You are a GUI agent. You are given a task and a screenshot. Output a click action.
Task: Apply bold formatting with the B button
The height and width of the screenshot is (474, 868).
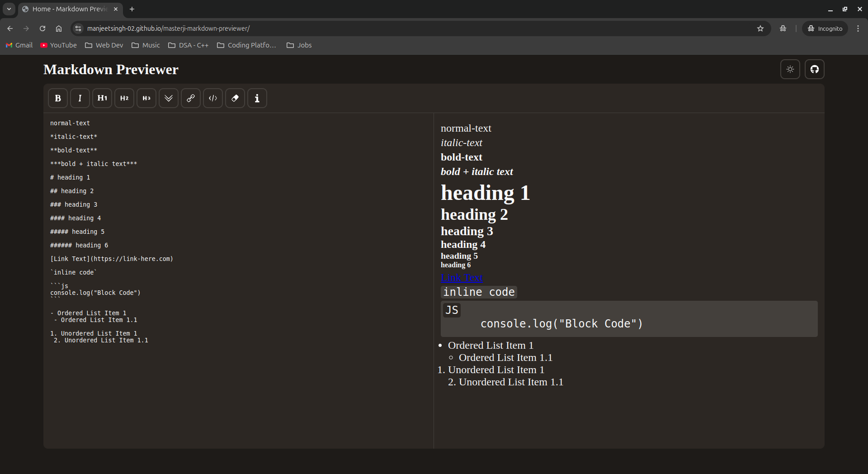(58, 98)
